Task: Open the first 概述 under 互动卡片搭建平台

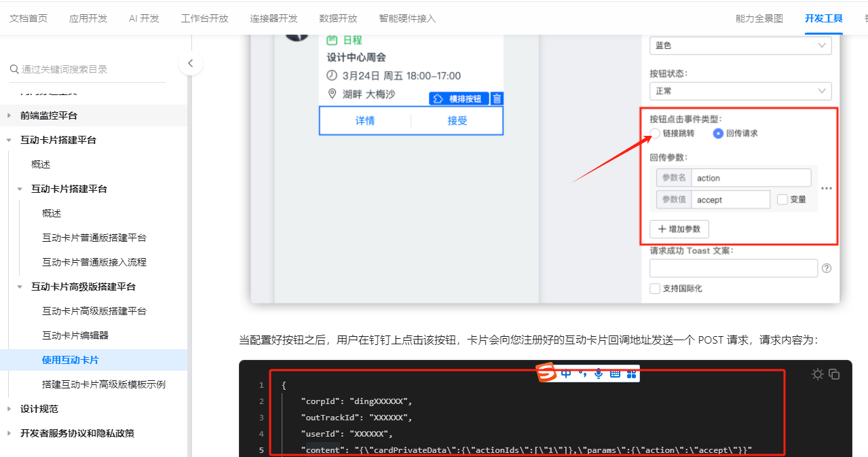Action: click(x=41, y=164)
